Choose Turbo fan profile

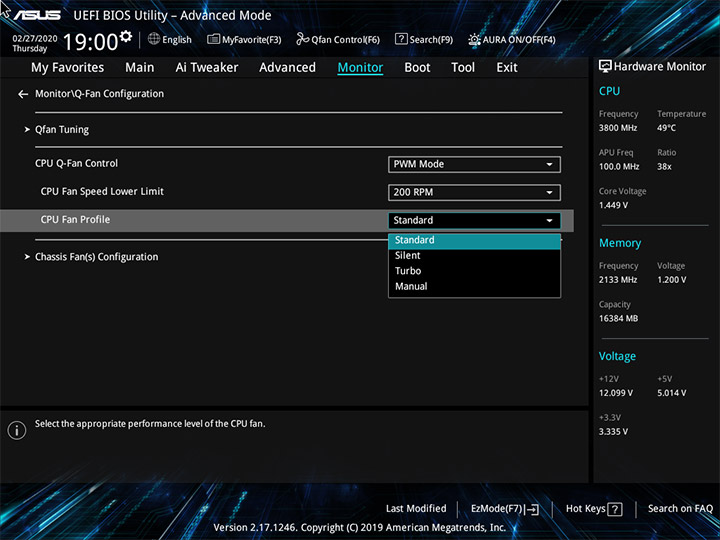coord(474,271)
